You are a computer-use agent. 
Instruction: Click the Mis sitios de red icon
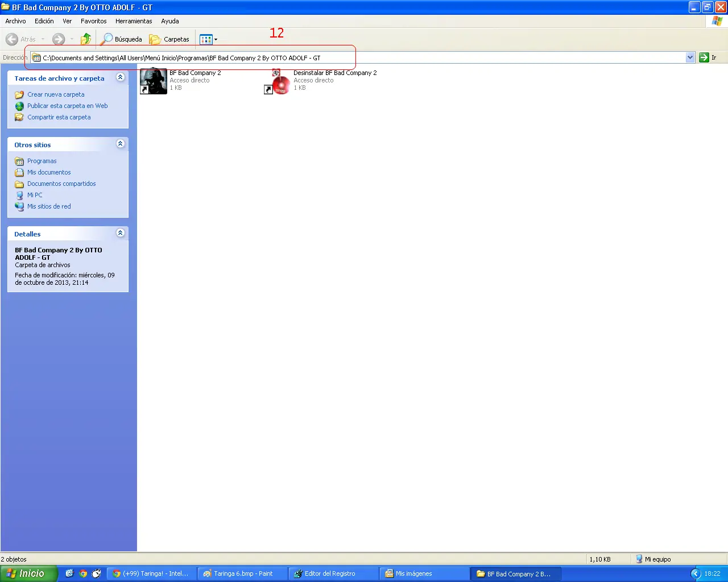pyautogui.click(x=19, y=207)
